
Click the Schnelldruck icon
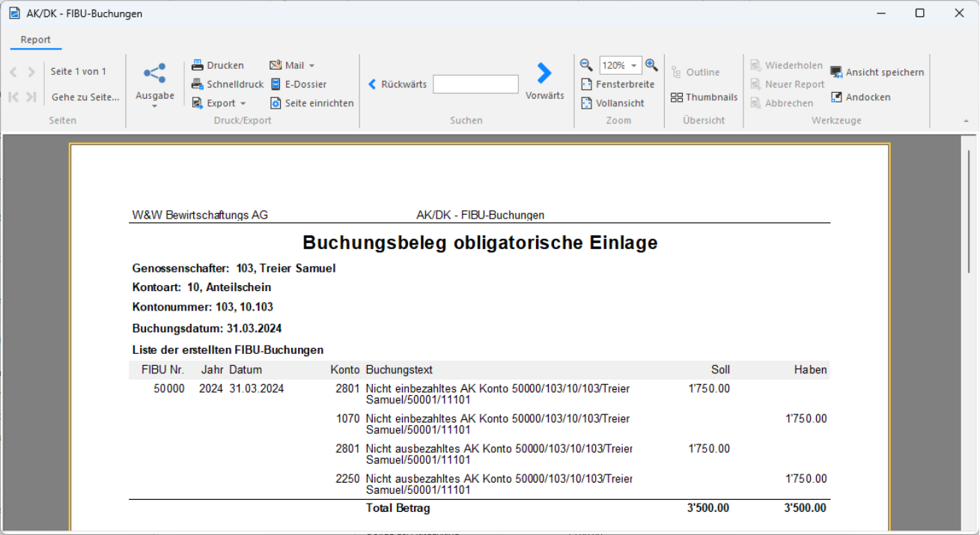click(x=198, y=85)
